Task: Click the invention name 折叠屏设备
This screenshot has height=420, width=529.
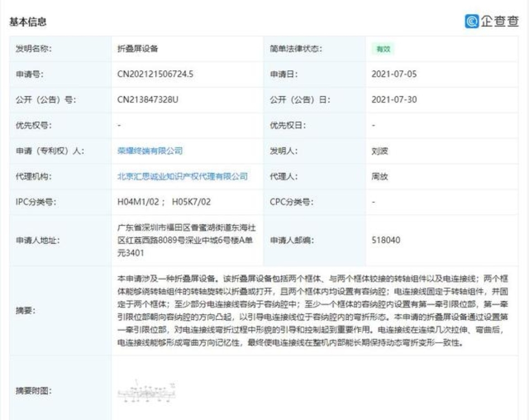Action: point(138,49)
